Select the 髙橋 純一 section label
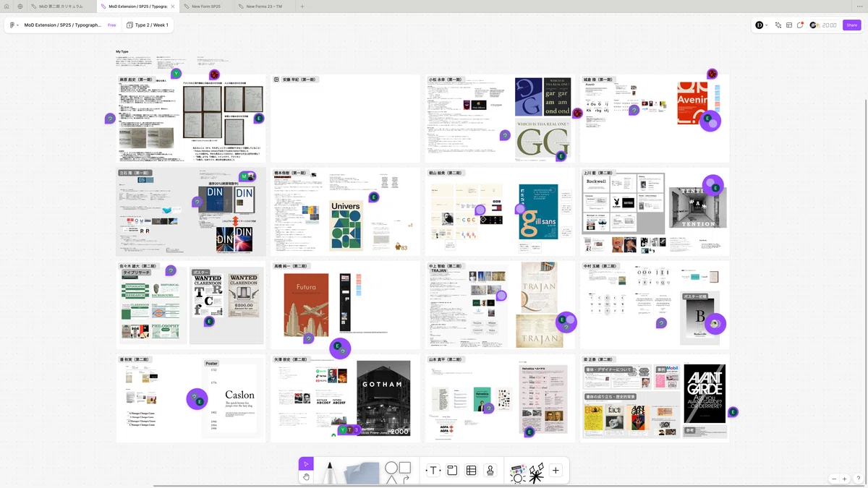 [x=291, y=266]
